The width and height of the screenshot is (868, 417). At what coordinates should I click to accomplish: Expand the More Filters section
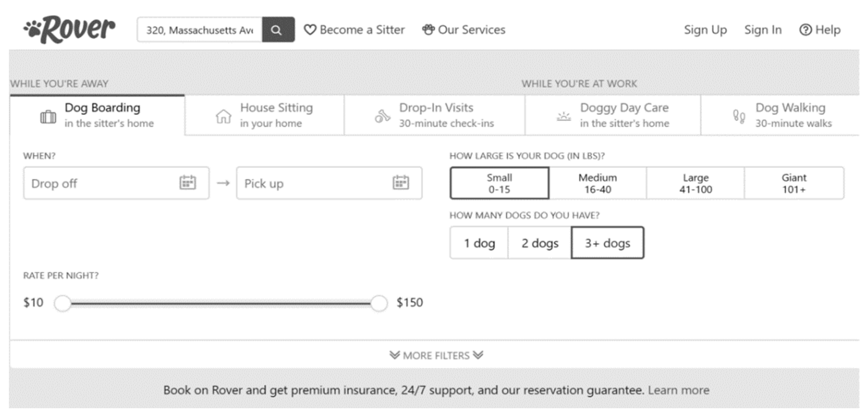click(x=436, y=355)
